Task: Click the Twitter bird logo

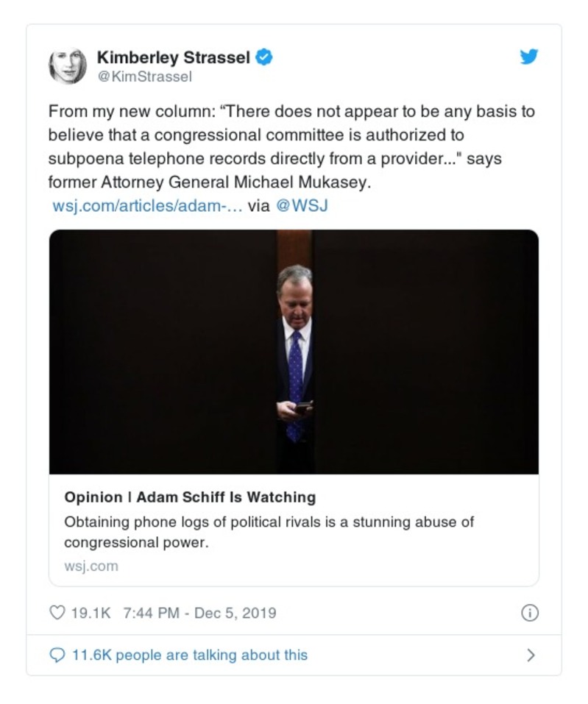Action: pos(528,57)
